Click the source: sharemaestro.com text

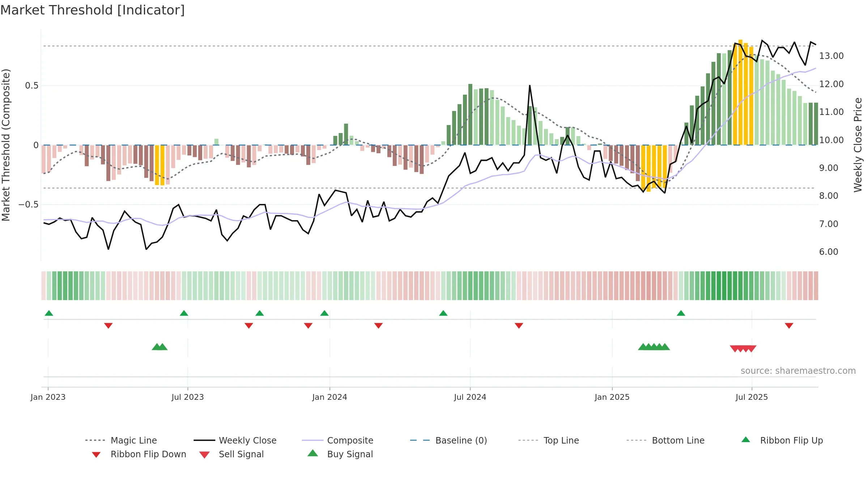(x=798, y=371)
